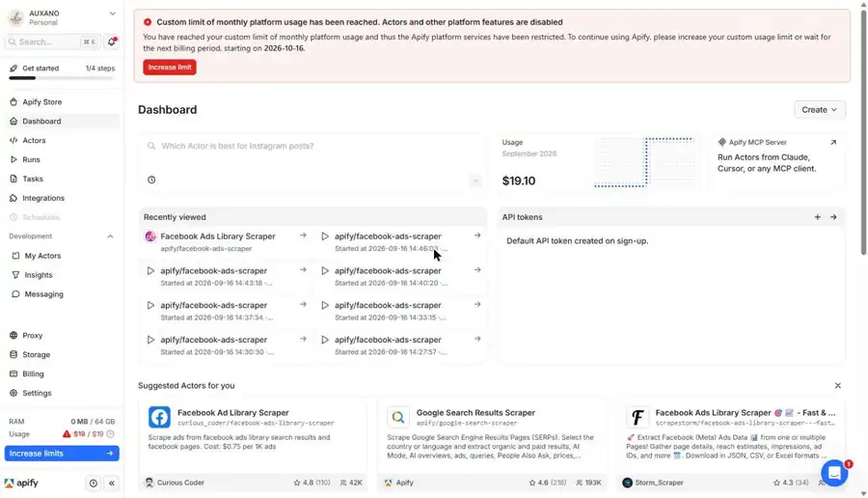Screen dimensions: 868x498
Task: Click the $19.10 usage amount
Action: click(x=519, y=180)
